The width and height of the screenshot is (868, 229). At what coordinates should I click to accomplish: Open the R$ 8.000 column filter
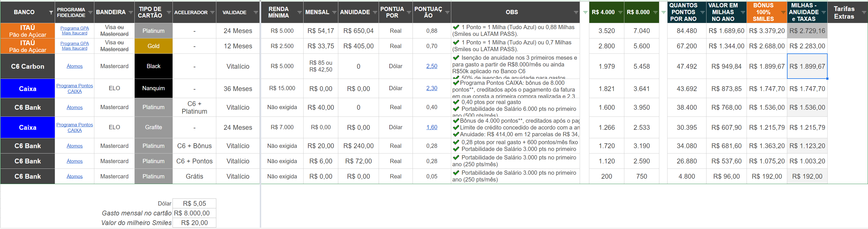point(655,12)
